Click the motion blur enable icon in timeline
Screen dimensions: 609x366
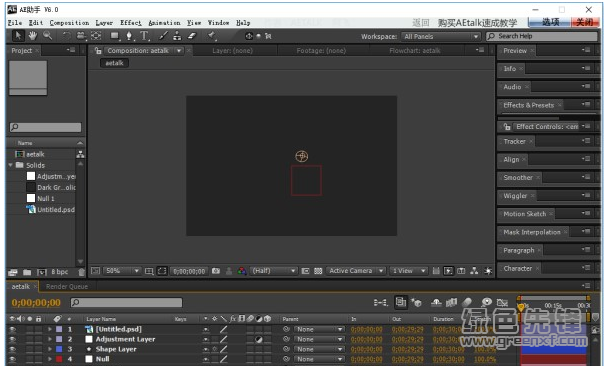pos(467,302)
